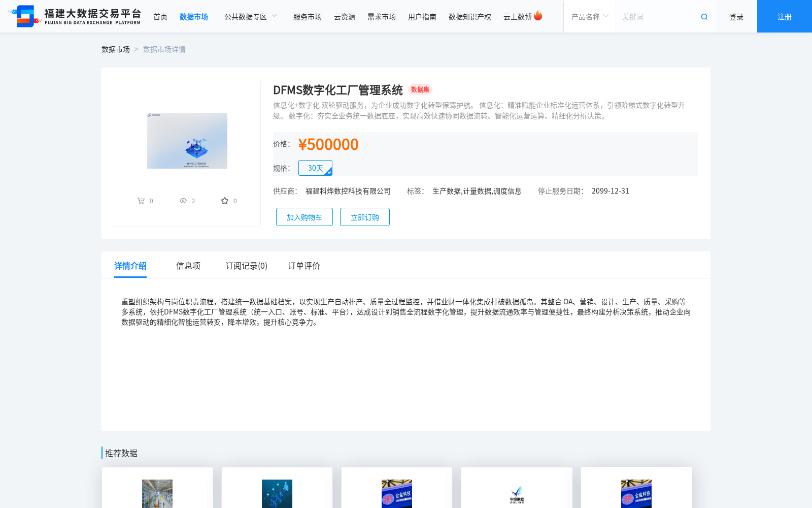Expand the 公共数据专区 dropdown
812x508 pixels.
point(251,17)
